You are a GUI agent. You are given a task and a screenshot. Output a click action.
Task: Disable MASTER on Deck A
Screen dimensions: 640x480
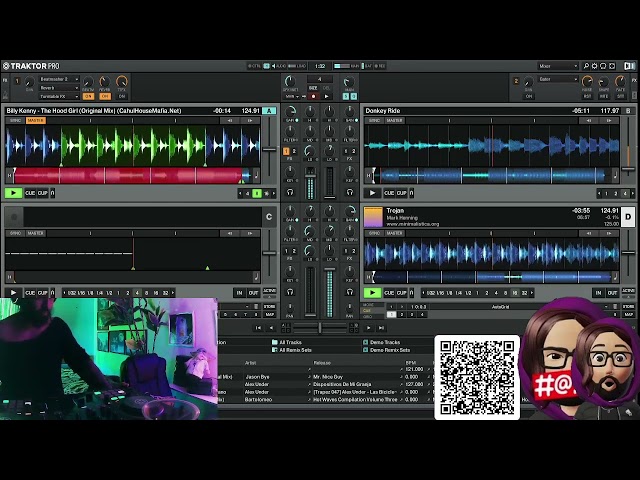click(36, 120)
